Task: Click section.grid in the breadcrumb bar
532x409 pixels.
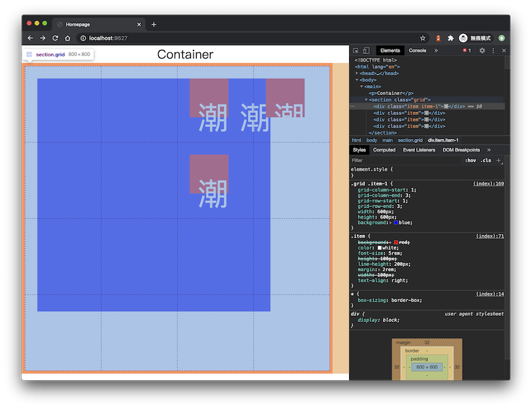Action: click(410, 140)
